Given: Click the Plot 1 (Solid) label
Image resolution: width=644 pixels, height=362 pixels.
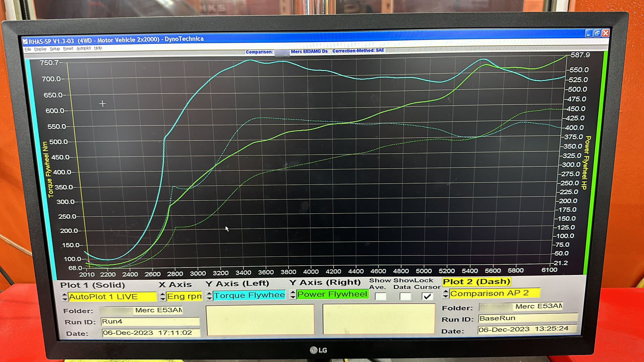Looking at the screenshot, I should point(92,285).
